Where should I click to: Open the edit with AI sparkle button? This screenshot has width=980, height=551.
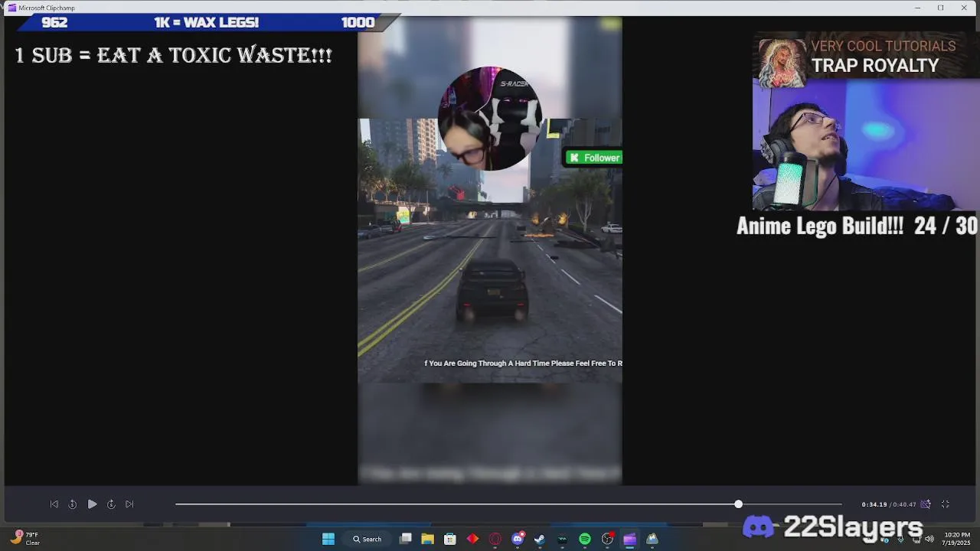(926, 504)
